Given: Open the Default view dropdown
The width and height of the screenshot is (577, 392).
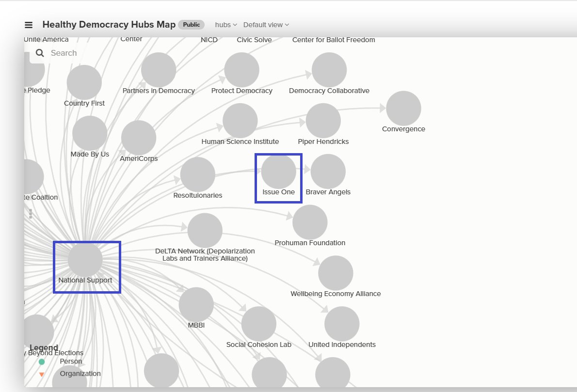Looking at the screenshot, I should (266, 25).
